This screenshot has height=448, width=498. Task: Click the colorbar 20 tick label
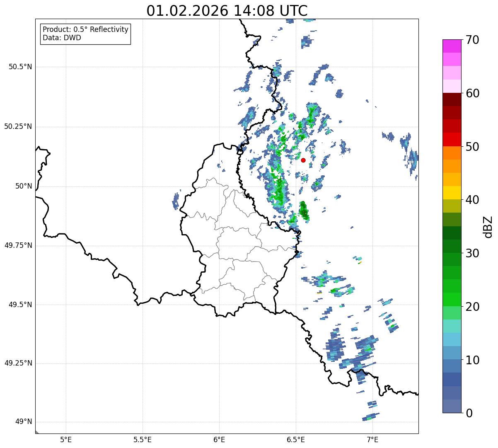(472, 307)
